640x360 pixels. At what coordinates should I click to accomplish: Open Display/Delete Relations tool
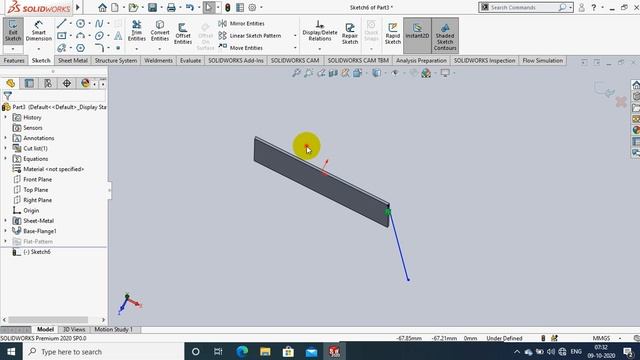320,31
